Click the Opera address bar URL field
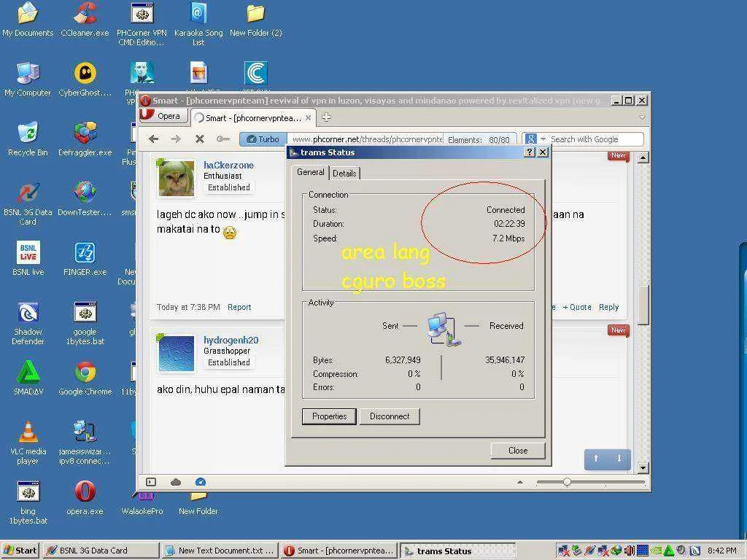 tap(366, 139)
